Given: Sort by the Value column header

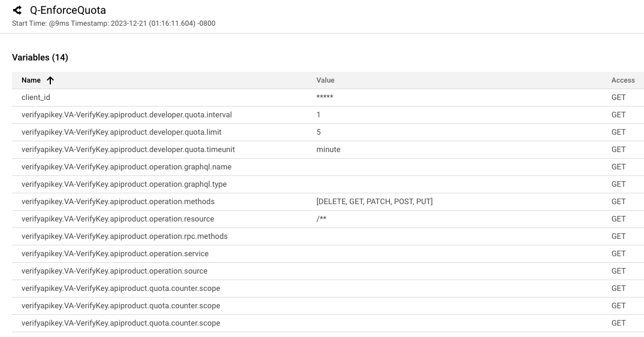Looking at the screenshot, I should 325,80.
